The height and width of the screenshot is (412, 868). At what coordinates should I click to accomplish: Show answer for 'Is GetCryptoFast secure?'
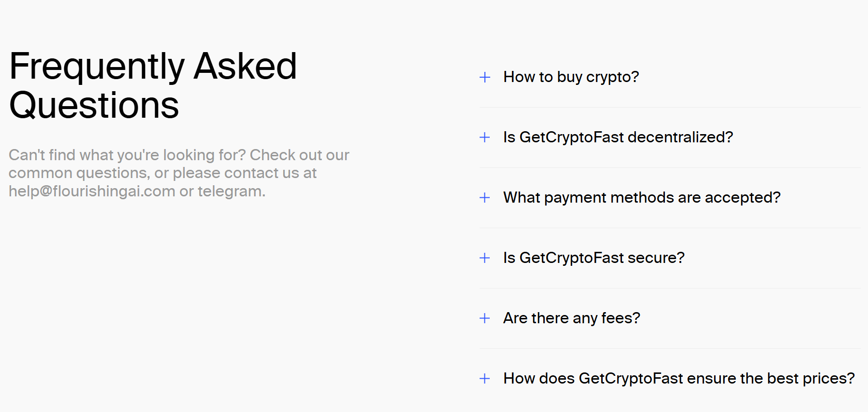point(593,258)
